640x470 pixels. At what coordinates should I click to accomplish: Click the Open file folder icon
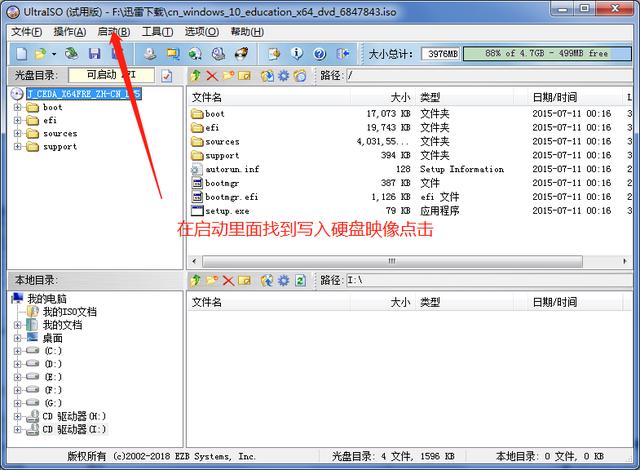[x=40, y=53]
